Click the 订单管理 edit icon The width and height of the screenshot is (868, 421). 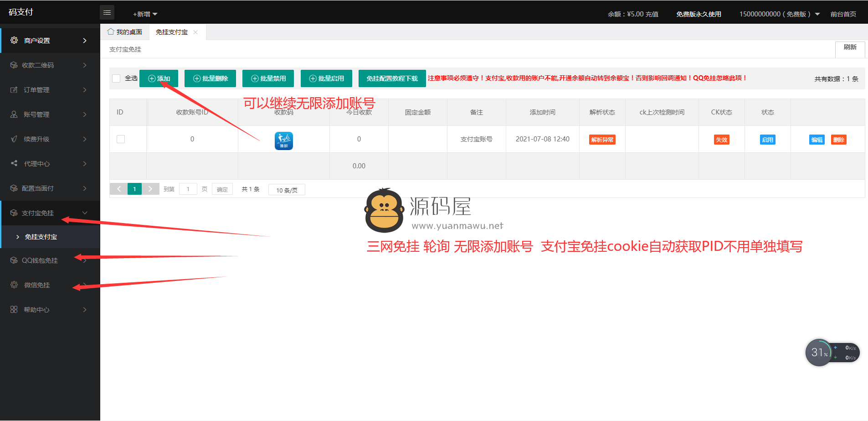tap(14, 90)
